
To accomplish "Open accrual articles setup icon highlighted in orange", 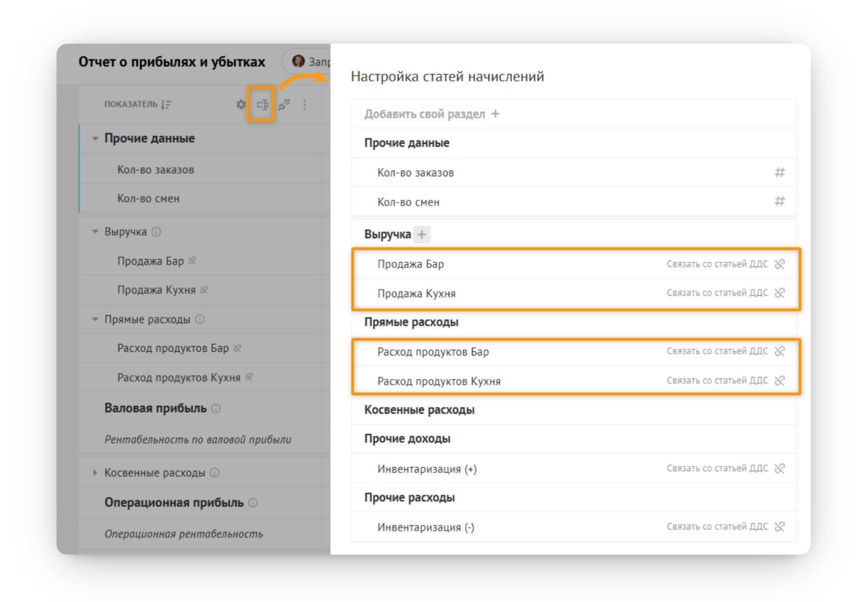I will 262,105.
